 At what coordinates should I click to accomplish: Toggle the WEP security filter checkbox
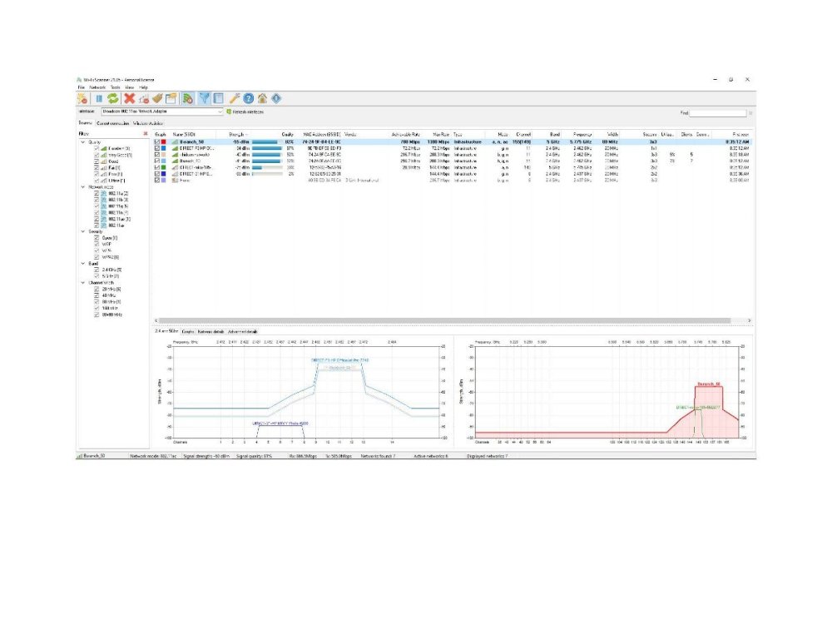tap(97, 242)
